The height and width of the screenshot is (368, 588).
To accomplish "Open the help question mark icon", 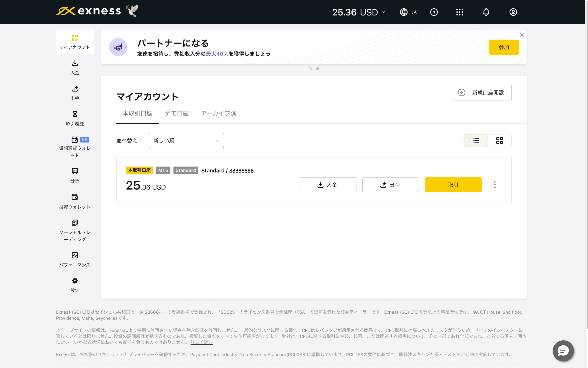I will [434, 12].
